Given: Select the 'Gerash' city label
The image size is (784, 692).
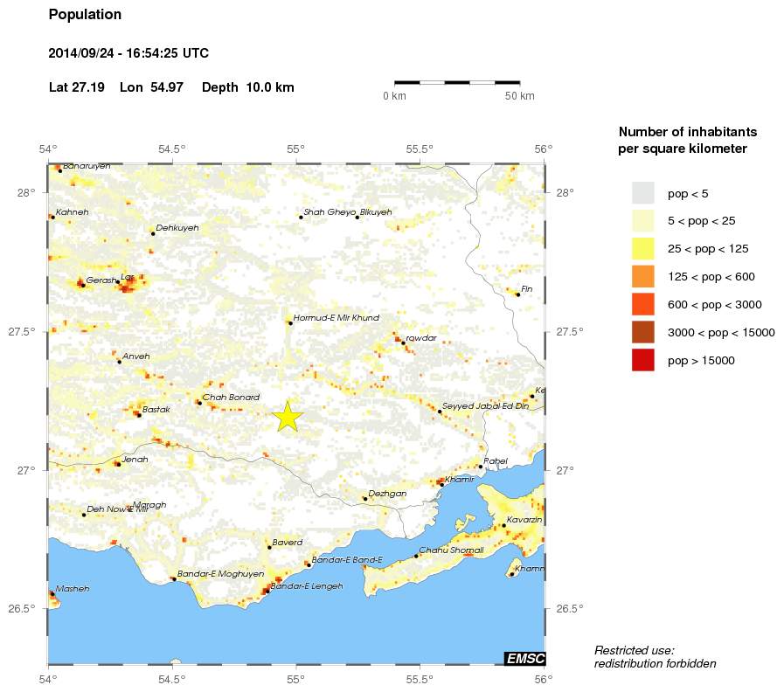Looking at the screenshot, I should click(x=101, y=280).
